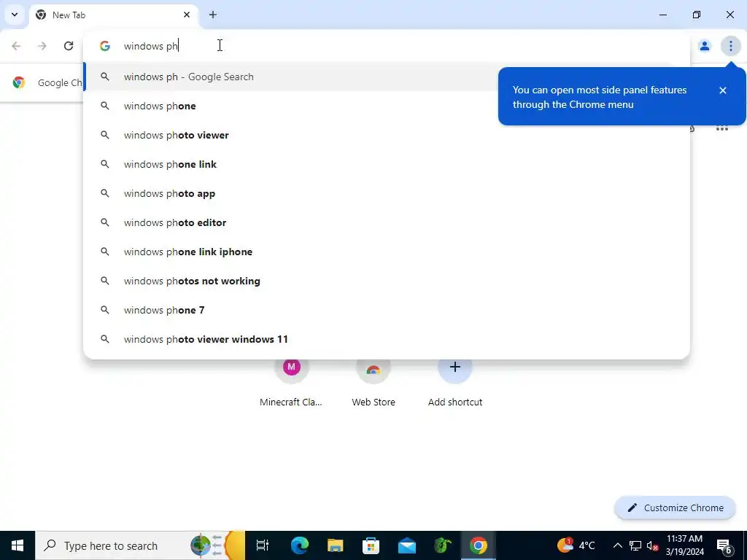
Task: Open the network status tray icon
Action: [x=635, y=545]
